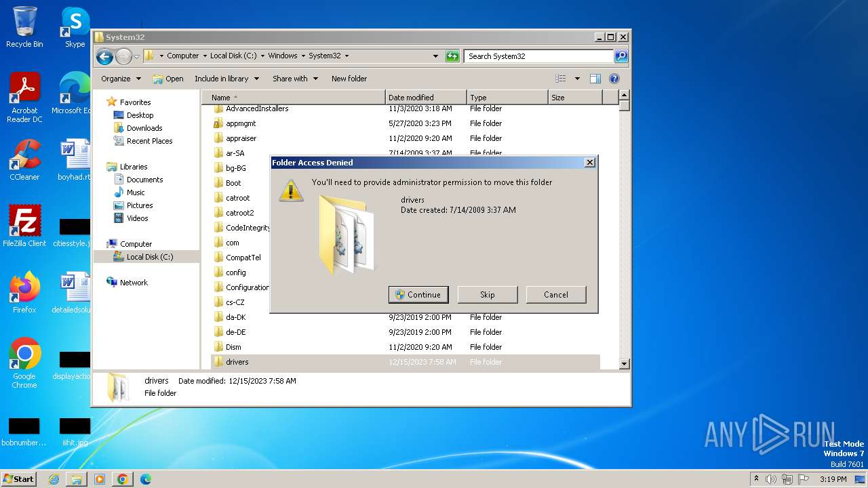Click the Explorer help question mark icon
The width and height of the screenshot is (868, 488).
[614, 79]
